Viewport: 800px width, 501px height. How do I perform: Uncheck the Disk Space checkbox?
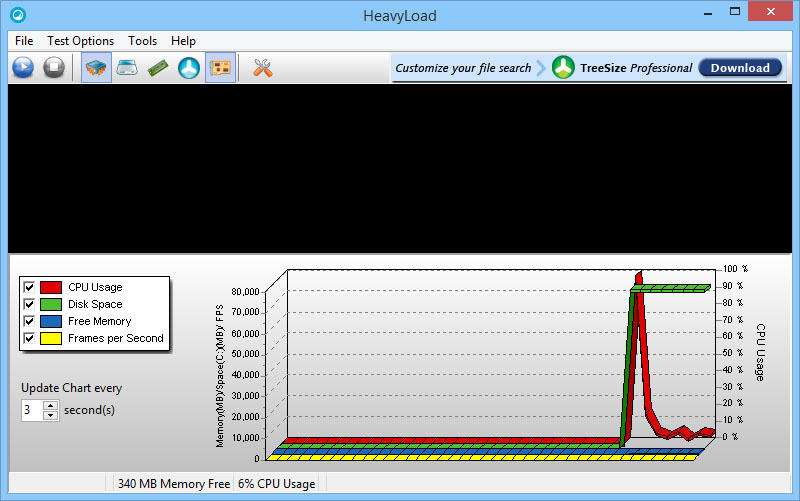click(x=29, y=304)
